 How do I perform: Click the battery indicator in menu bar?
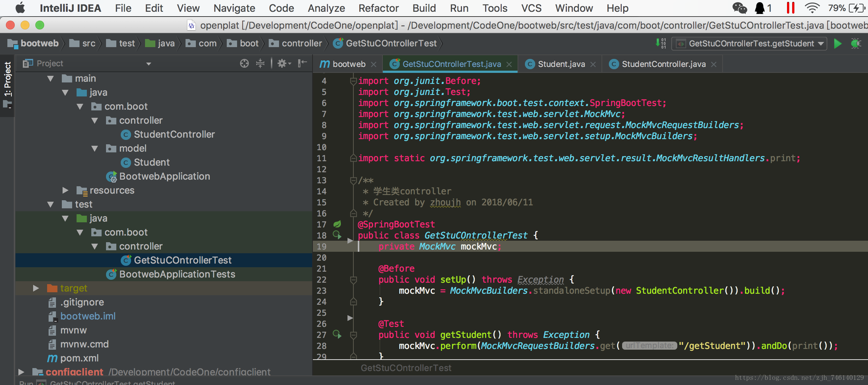pyautogui.click(x=847, y=8)
